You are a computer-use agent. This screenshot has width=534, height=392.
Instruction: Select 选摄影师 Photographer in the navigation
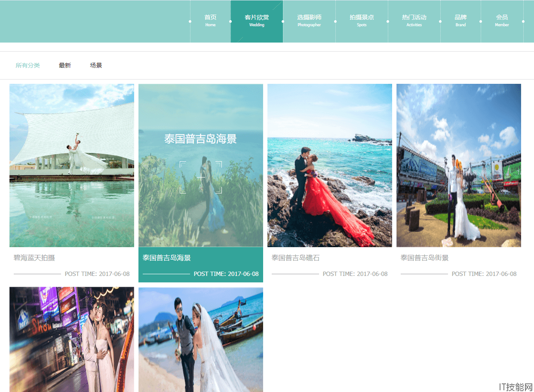(309, 21)
